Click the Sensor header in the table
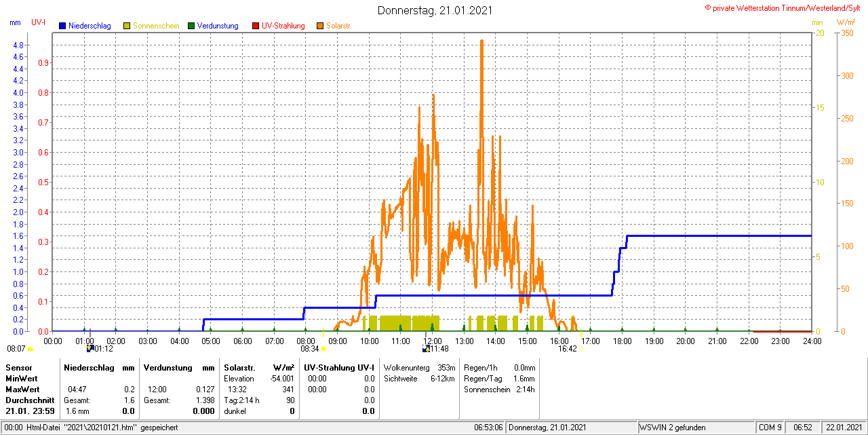This screenshot has width=868, height=435. tap(18, 367)
